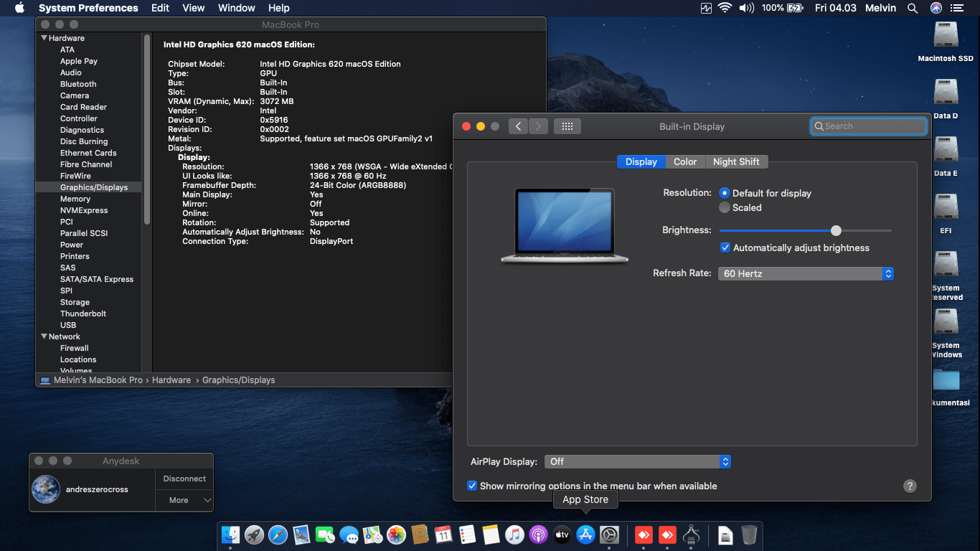Launch Music from the Dock

pos(514,534)
